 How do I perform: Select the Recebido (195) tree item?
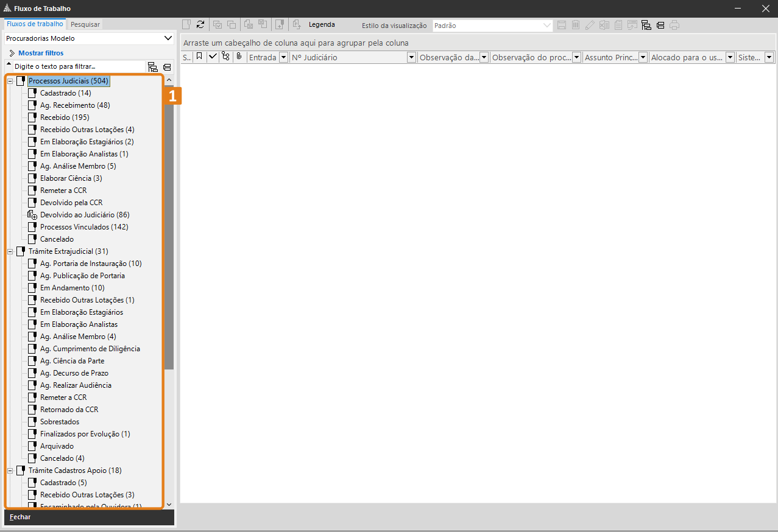click(65, 117)
